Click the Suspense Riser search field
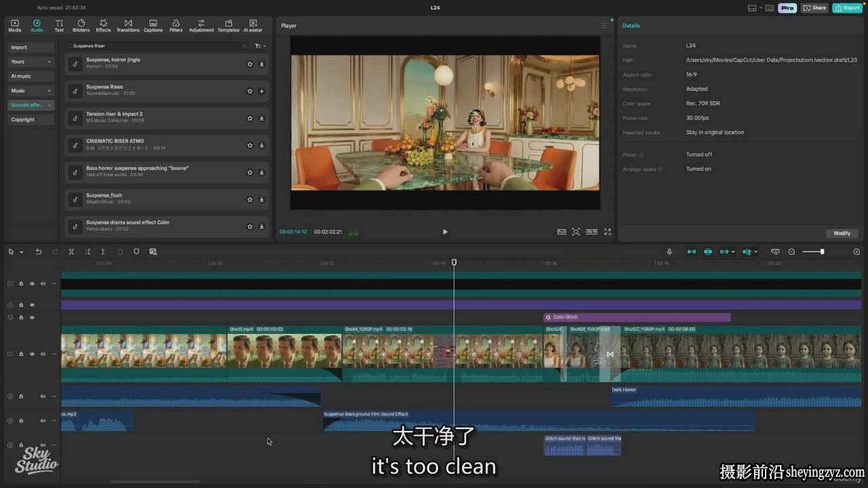Screen dimensions: 868x488 click(157, 46)
